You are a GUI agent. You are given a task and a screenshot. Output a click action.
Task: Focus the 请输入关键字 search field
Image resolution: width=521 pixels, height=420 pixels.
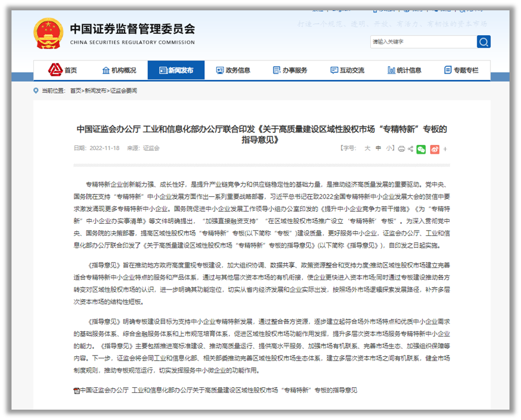(x=424, y=42)
